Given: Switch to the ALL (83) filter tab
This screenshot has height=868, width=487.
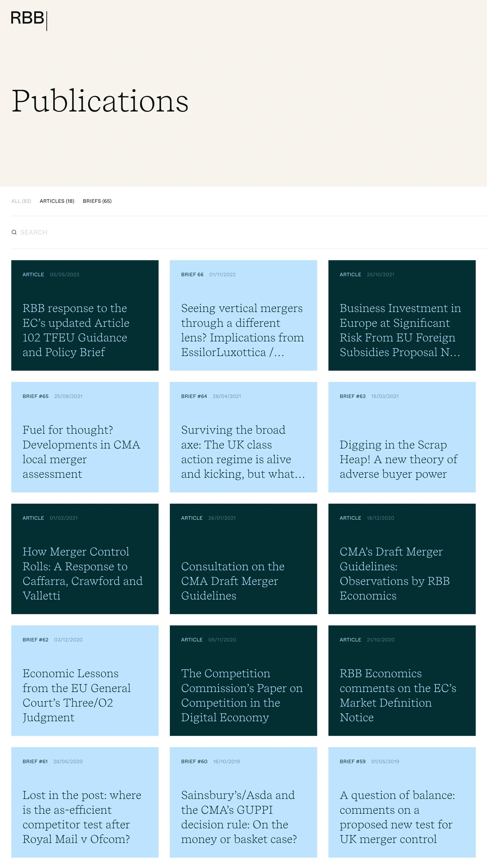Looking at the screenshot, I should 21,201.
